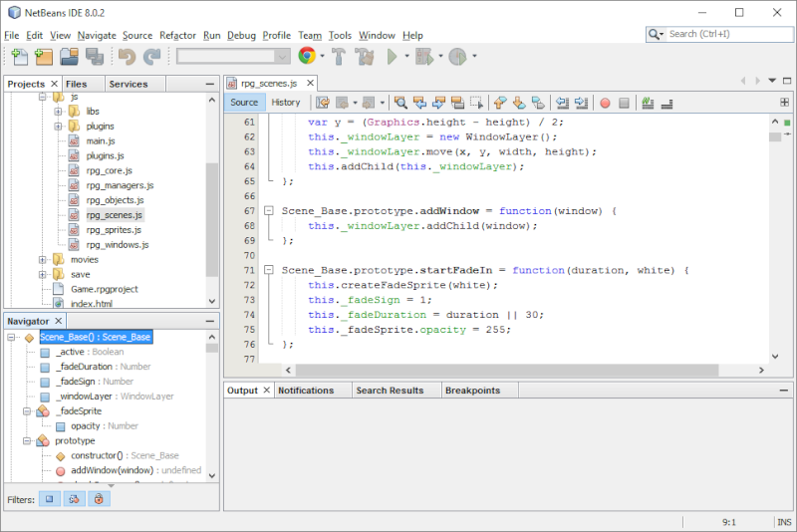The height and width of the screenshot is (532, 797).
Task: Click the Next Bookmark editor icon
Action: point(519,104)
